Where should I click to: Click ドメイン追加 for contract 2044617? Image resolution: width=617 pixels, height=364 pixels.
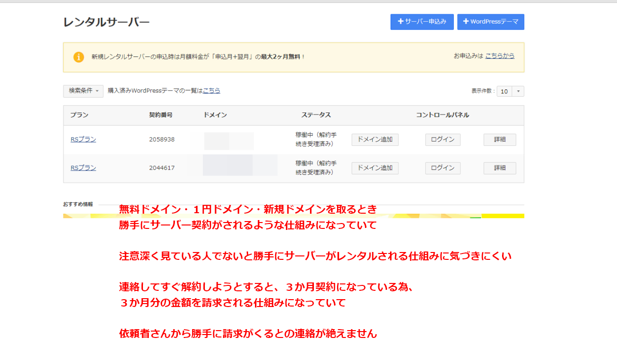(375, 168)
